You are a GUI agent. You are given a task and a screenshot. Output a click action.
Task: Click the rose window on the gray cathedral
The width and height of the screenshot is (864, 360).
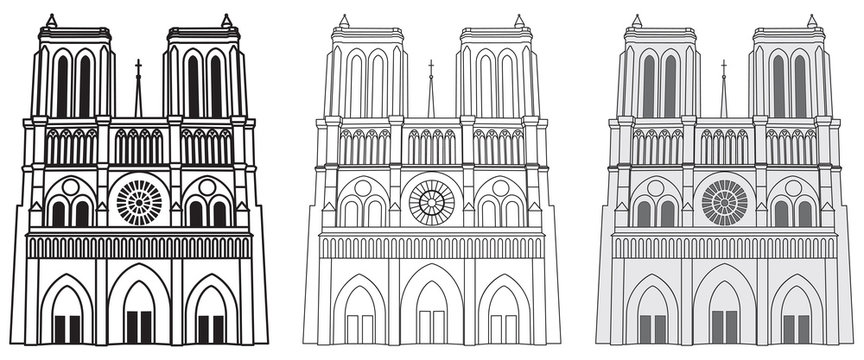click(725, 202)
